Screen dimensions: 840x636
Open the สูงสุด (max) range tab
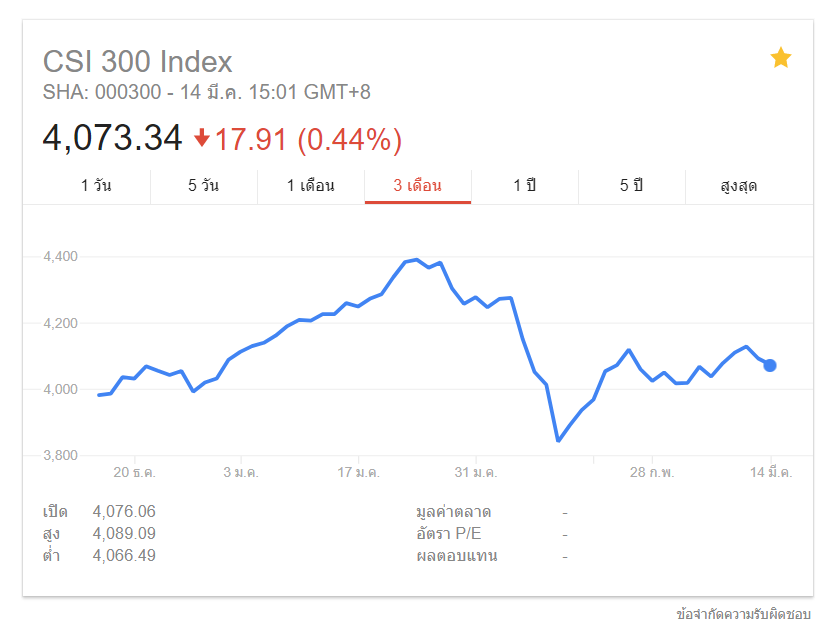pyautogui.click(x=738, y=186)
